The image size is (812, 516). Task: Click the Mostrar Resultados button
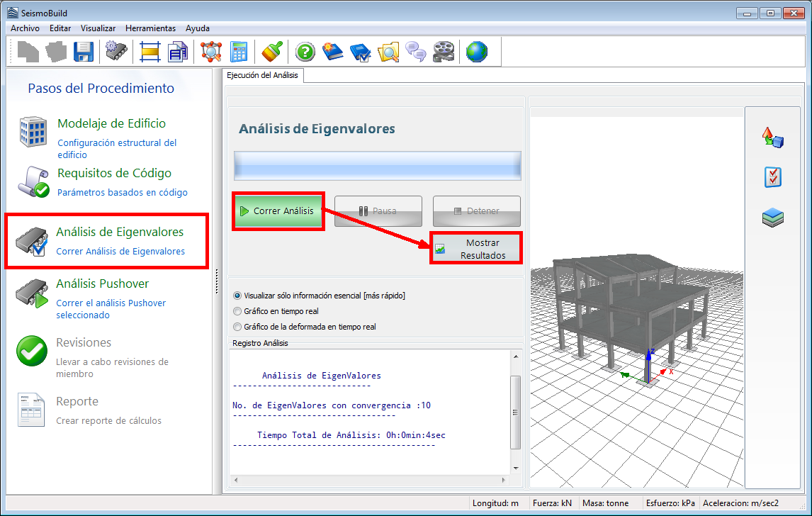(476, 249)
